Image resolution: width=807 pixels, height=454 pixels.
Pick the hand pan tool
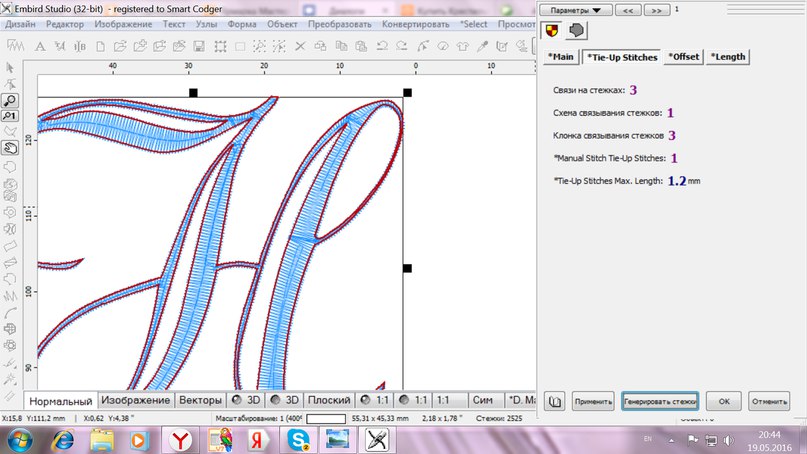9,147
